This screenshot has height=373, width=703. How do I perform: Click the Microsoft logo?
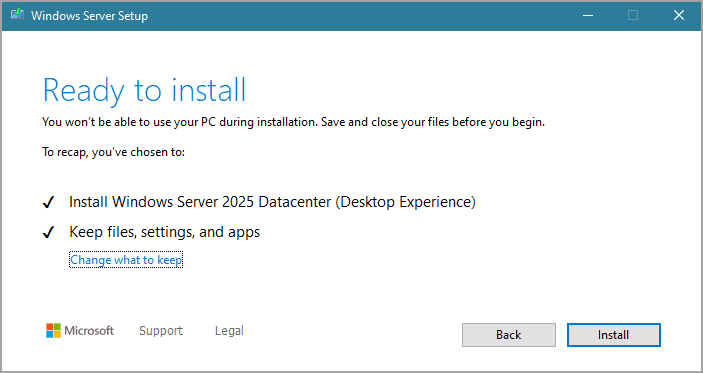(x=80, y=330)
